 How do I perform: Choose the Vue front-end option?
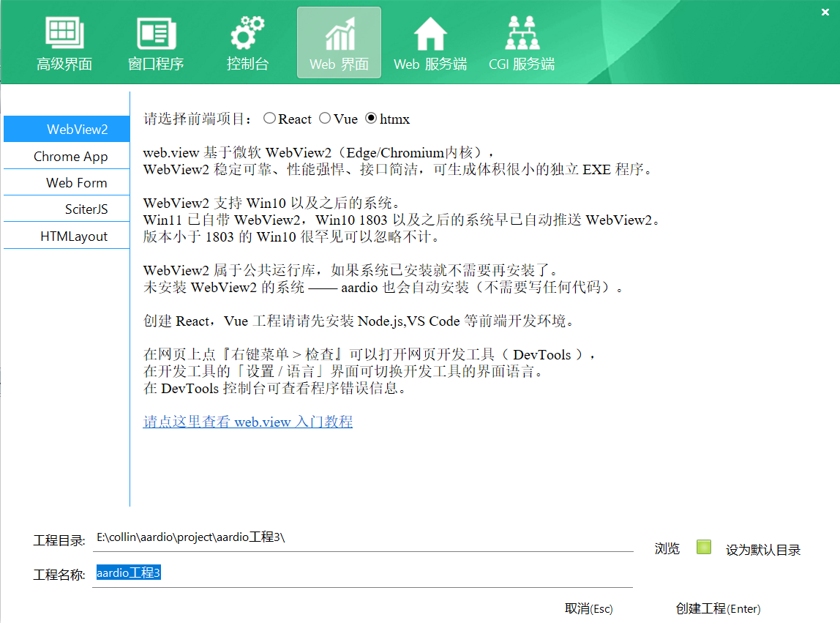[x=325, y=118]
